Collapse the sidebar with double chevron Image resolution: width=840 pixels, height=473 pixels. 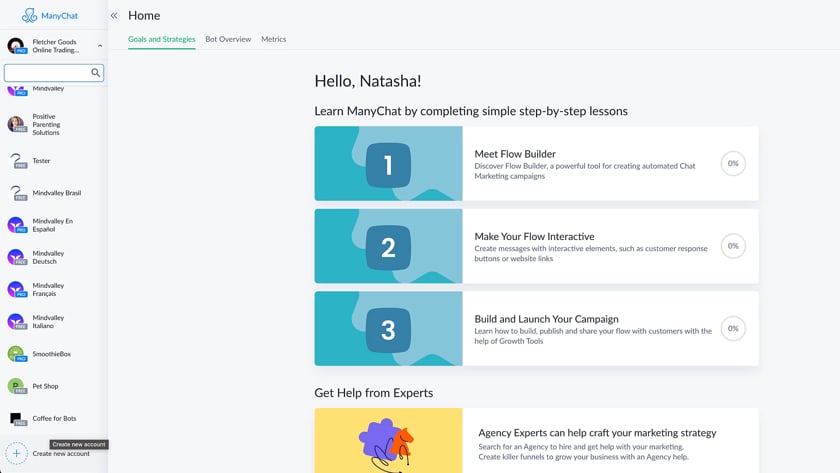click(x=114, y=16)
